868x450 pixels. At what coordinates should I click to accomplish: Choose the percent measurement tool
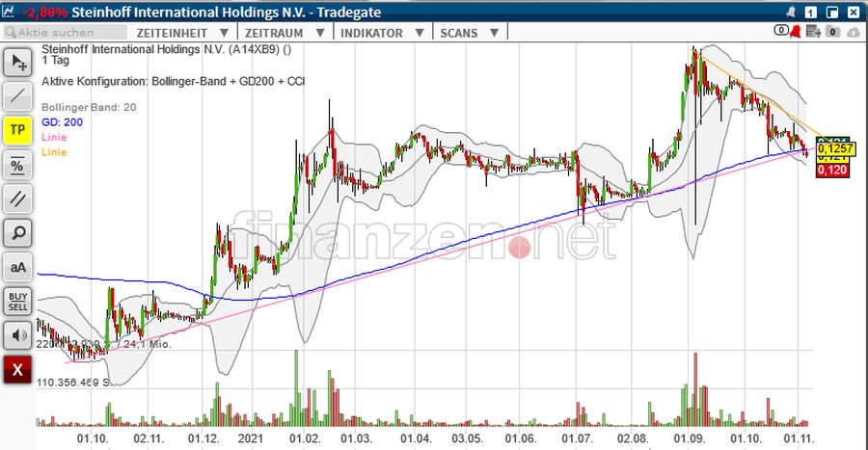[17, 165]
